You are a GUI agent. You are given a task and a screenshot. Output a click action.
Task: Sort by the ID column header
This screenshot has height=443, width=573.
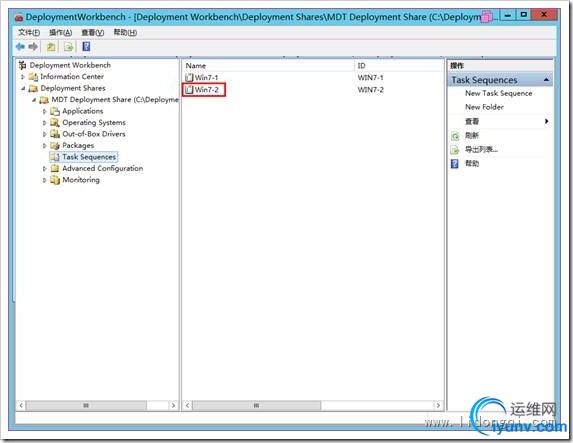[398, 66]
